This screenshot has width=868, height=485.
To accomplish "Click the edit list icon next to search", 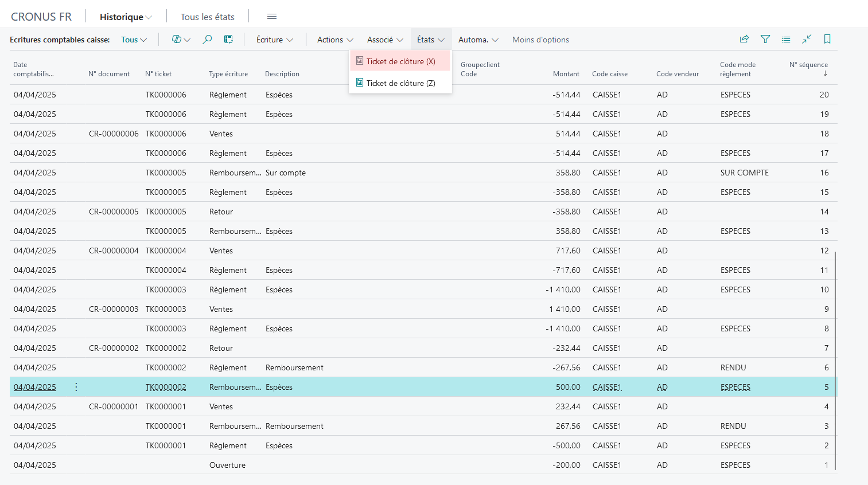I will pos(228,40).
